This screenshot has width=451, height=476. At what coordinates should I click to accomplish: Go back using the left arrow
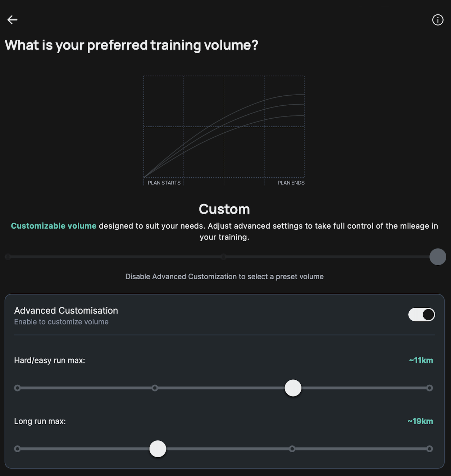[13, 20]
